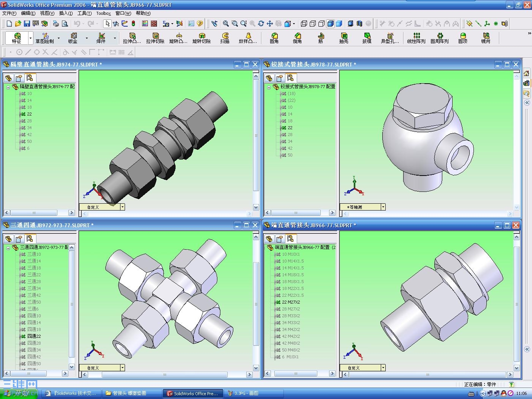Open *等轴测 view dropdown in JB978-77 window
This screenshot has height=399, width=532.
coord(383,207)
